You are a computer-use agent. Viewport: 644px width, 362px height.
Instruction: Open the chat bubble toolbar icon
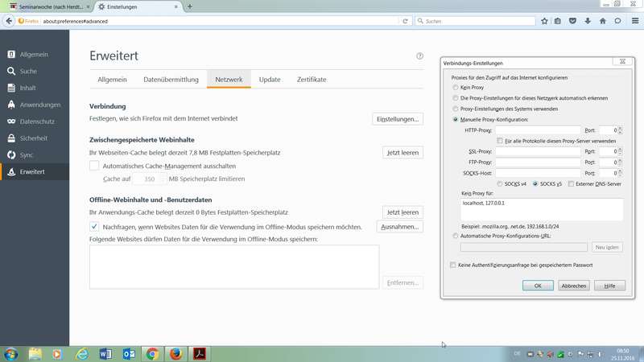tap(617, 21)
